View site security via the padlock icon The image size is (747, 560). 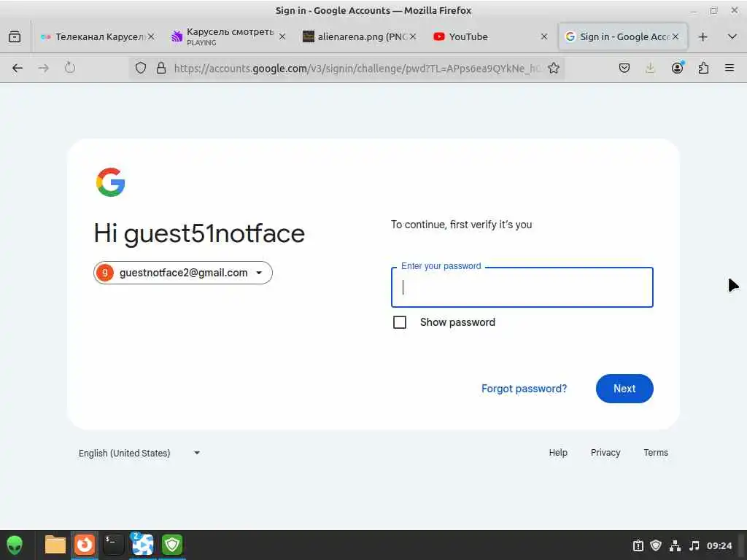click(x=161, y=68)
